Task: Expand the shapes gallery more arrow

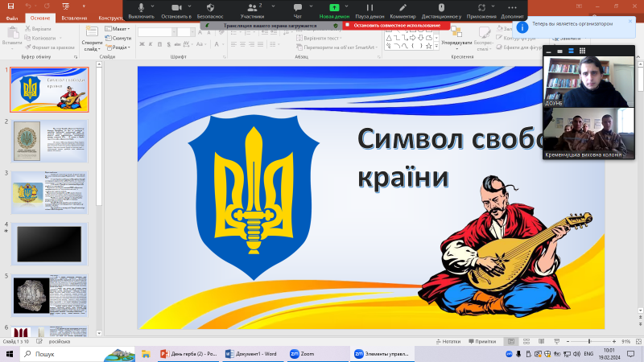Action: (x=436, y=47)
